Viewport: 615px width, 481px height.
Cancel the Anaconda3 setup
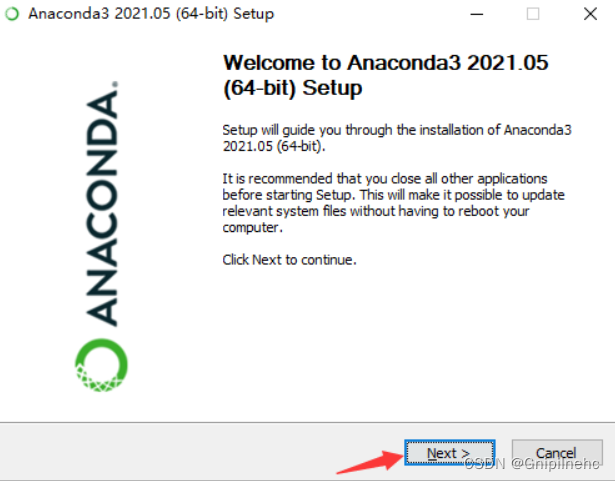pyautogui.click(x=557, y=453)
